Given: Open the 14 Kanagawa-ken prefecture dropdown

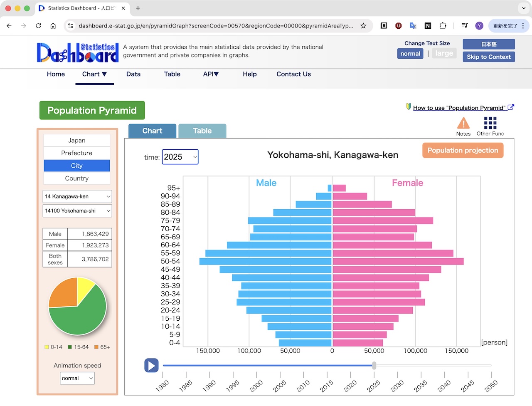Looking at the screenshot, I should coord(77,196).
